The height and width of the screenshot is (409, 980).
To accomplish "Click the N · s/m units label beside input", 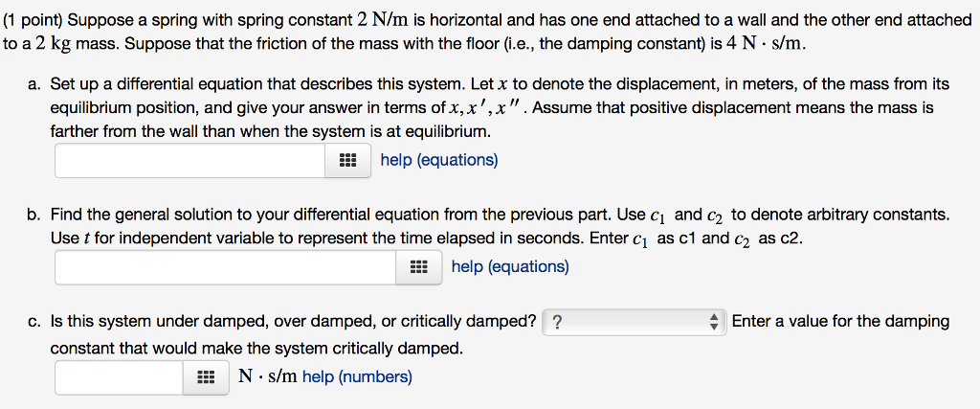I will [x=267, y=376].
